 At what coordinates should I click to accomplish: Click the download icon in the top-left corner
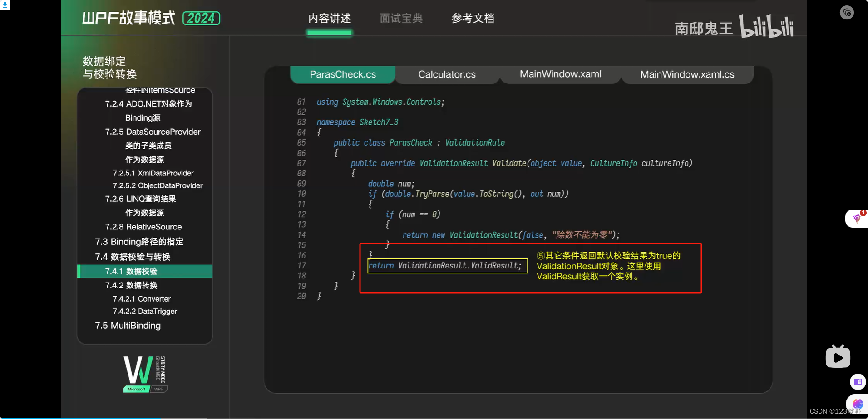pos(5,5)
